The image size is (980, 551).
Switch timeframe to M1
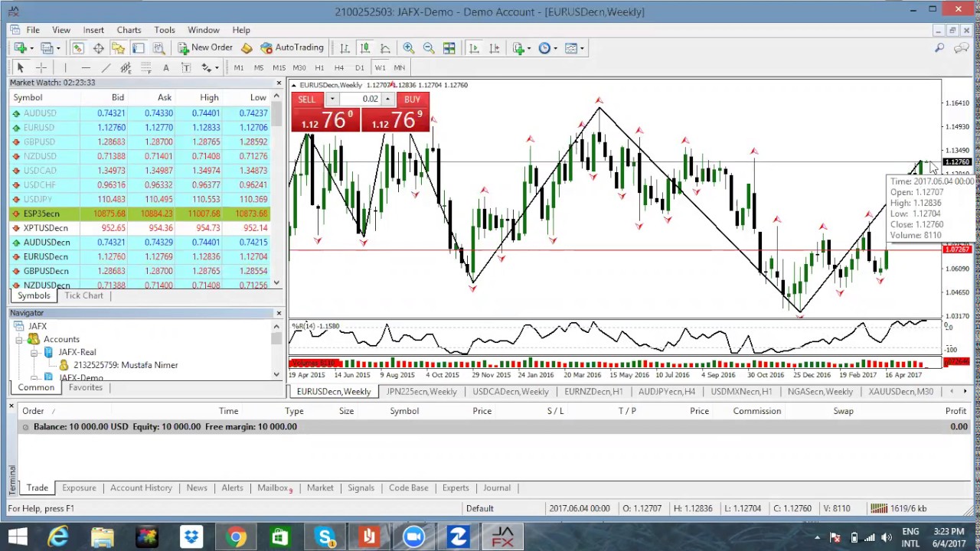[x=239, y=68]
